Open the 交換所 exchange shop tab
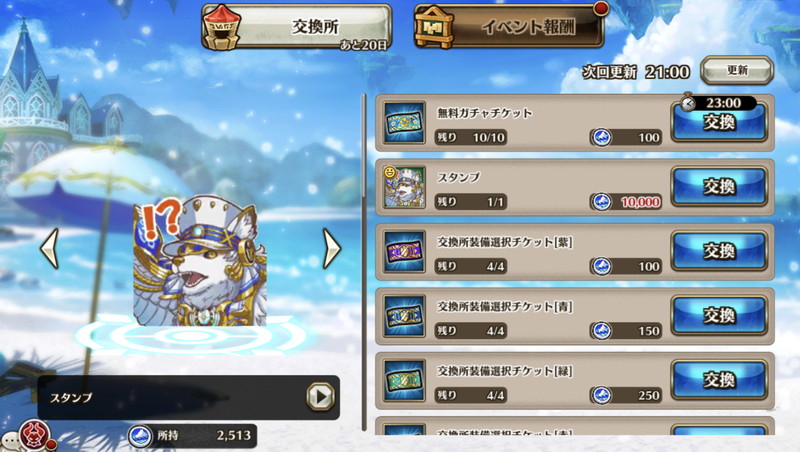The image size is (800, 452). coord(296,27)
